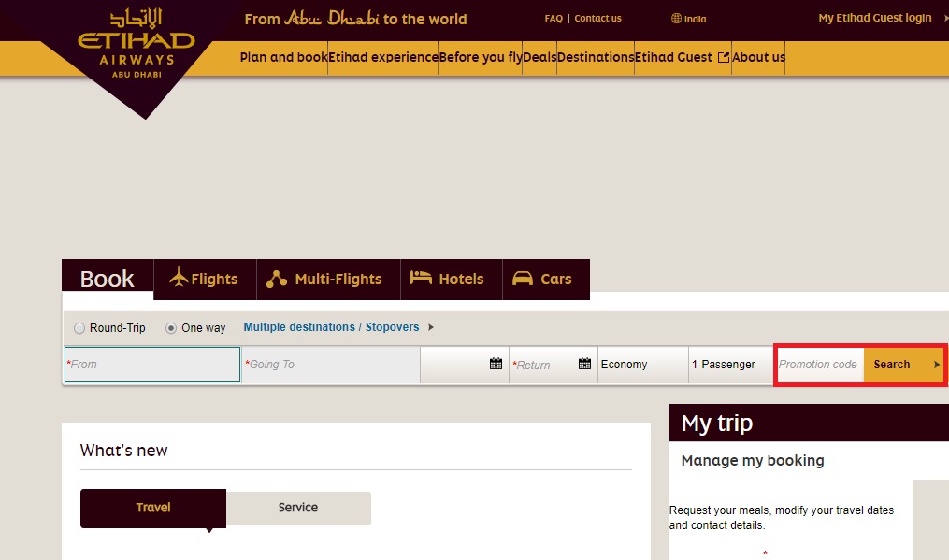Click the car icon on Cars tab
The image size is (949, 560).
click(523, 278)
